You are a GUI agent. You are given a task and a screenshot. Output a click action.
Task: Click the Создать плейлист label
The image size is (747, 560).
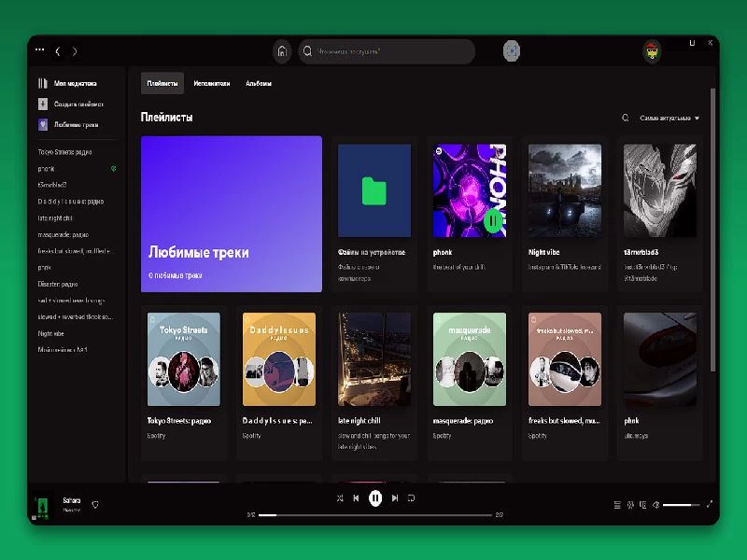pos(78,104)
